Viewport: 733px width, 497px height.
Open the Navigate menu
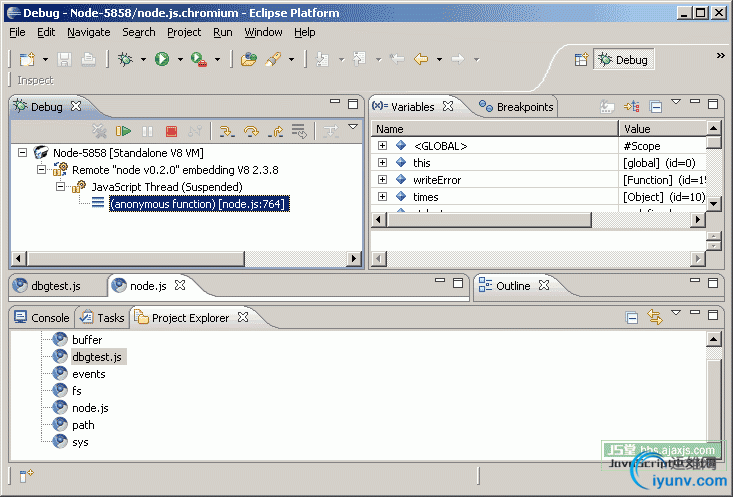tap(89, 32)
